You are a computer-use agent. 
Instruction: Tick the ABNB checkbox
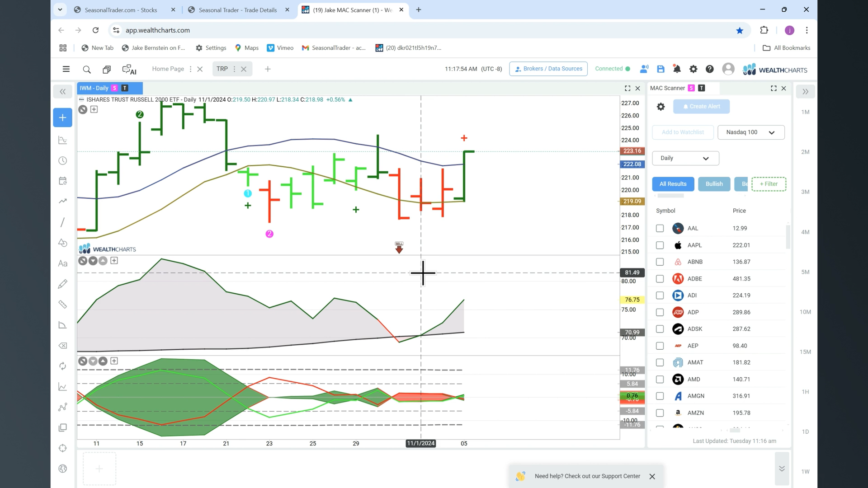pyautogui.click(x=660, y=262)
